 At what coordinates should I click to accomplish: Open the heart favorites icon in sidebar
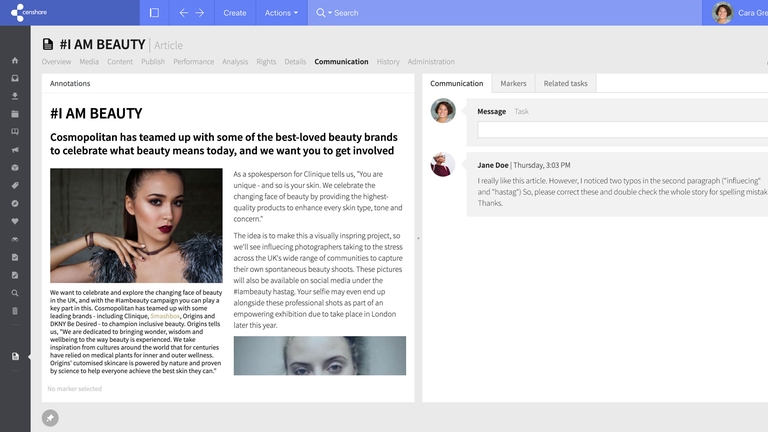[x=15, y=221]
